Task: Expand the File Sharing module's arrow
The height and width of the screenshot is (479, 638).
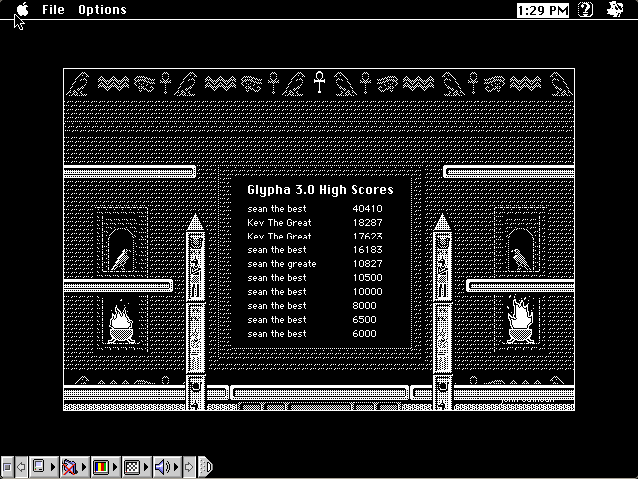Action: 84,467
